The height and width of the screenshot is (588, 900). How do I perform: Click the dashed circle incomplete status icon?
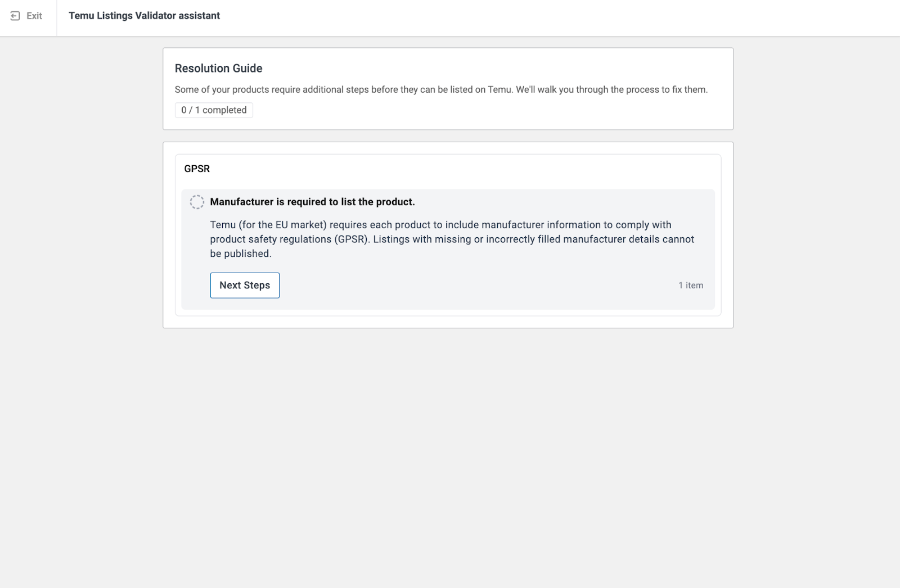197,202
